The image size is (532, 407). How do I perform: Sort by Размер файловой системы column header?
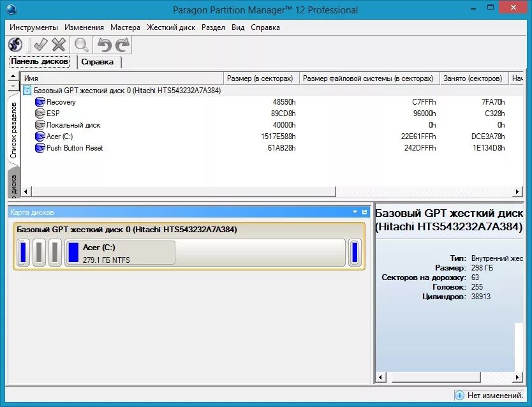(369, 78)
